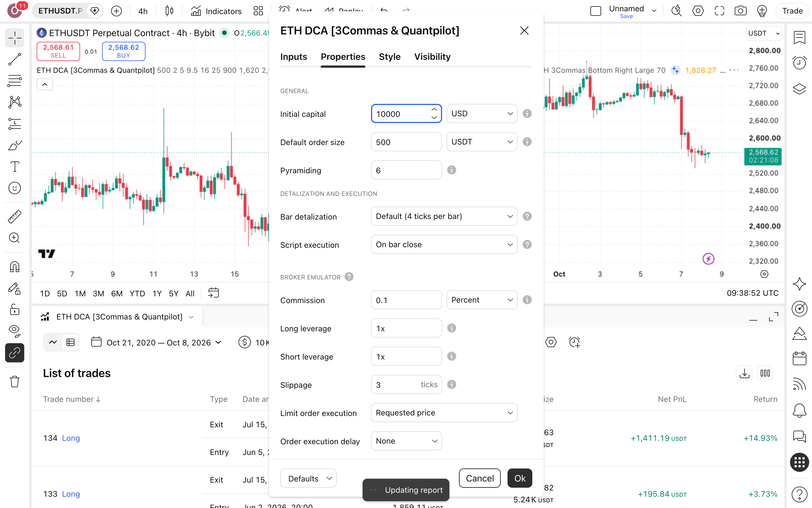Open the notifications bell icon

[799, 410]
